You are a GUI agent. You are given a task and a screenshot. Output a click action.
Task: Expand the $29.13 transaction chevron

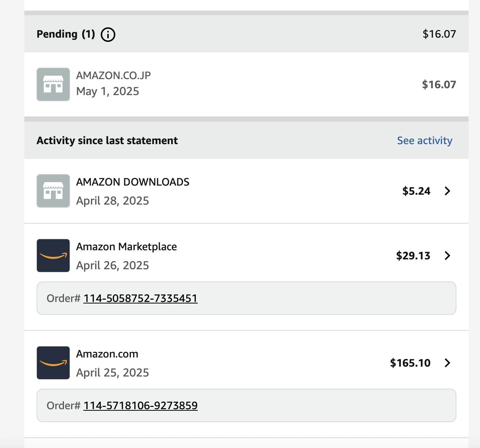pos(448,256)
